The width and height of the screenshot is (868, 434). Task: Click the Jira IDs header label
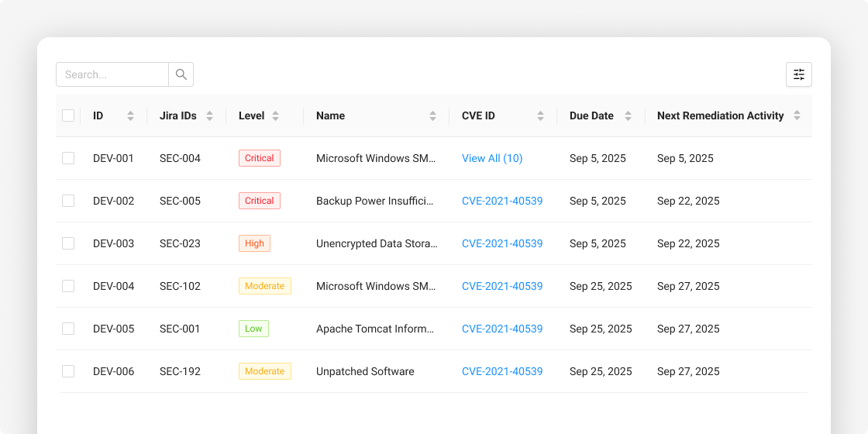177,115
